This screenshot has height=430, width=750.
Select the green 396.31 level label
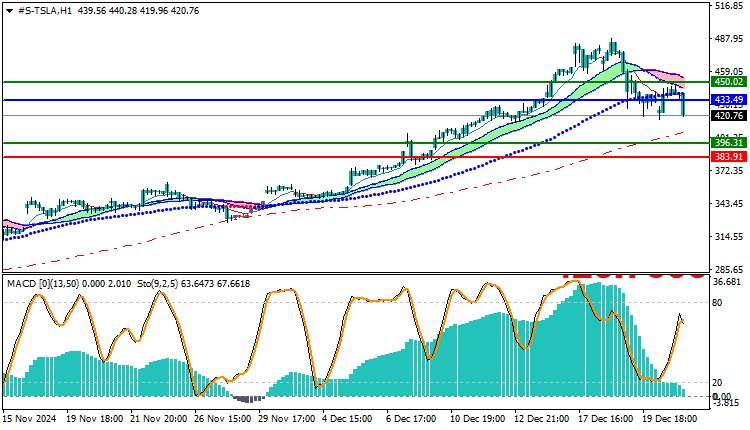729,143
